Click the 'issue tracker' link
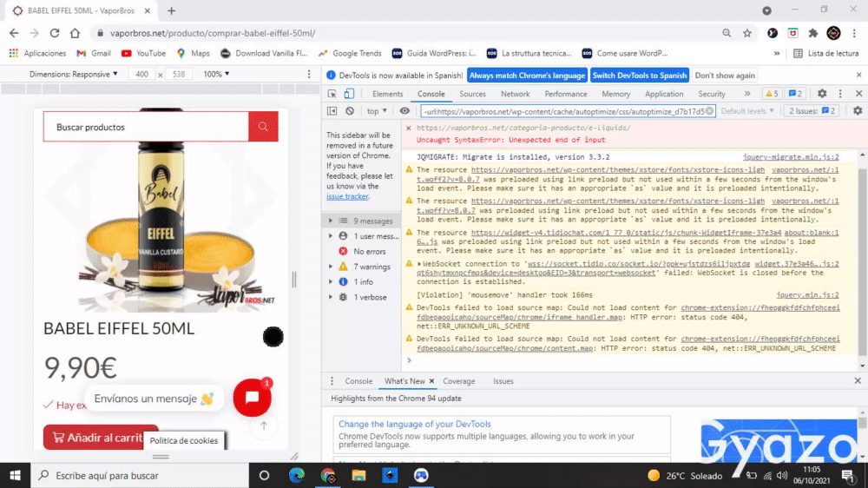 347,196
